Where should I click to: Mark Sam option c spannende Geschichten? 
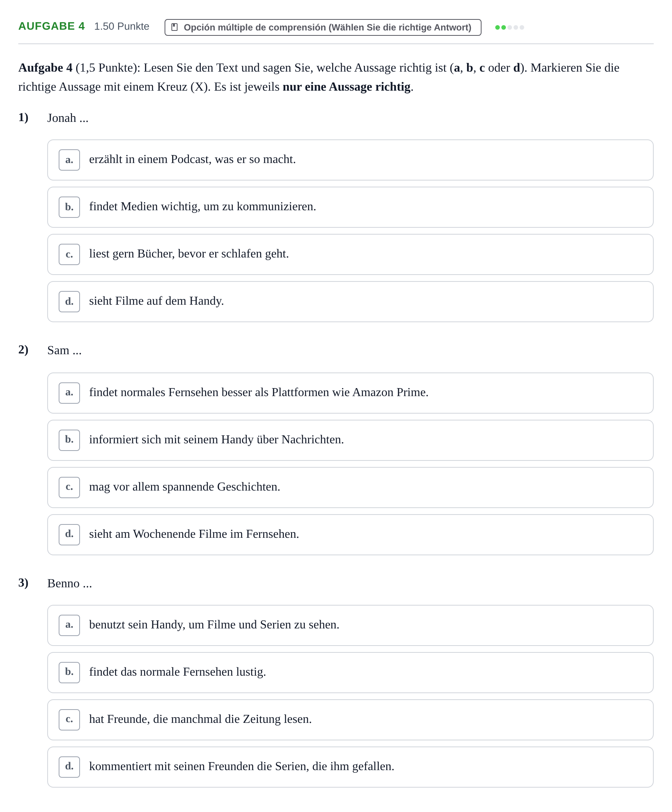coord(350,487)
